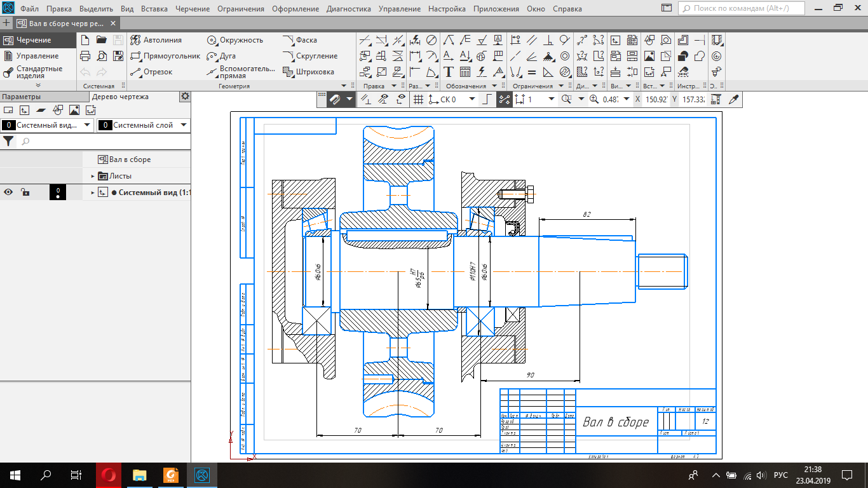Click the command search field
This screenshot has height=488, width=868.
click(x=741, y=9)
